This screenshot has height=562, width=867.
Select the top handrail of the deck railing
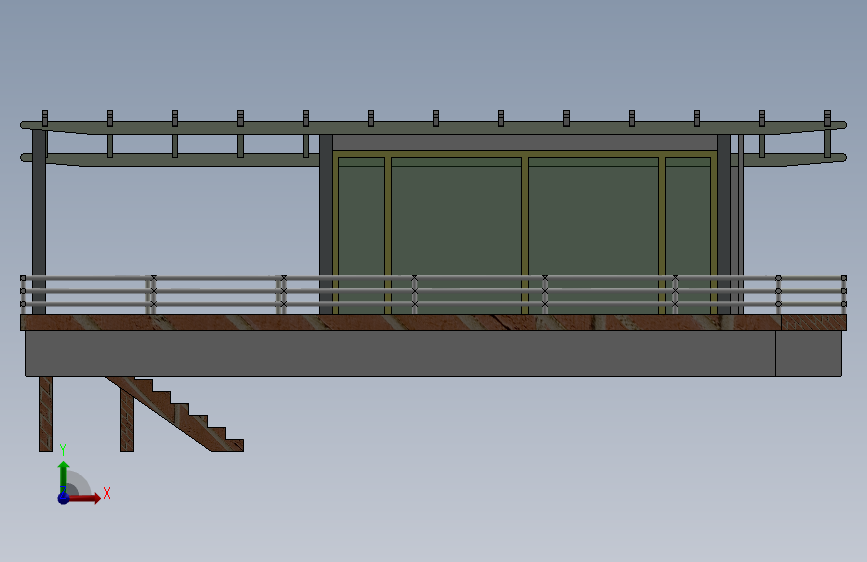pyautogui.click(x=434, y=278)
